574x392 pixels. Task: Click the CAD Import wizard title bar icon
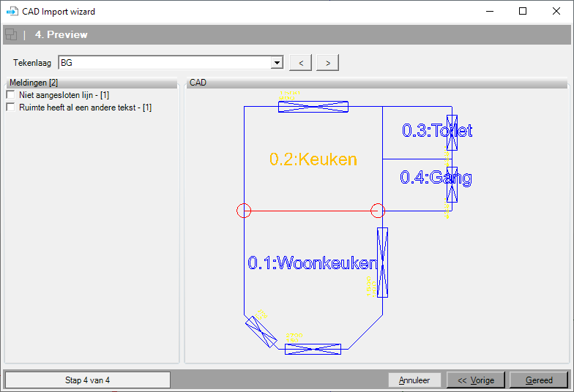click(12, 12)
